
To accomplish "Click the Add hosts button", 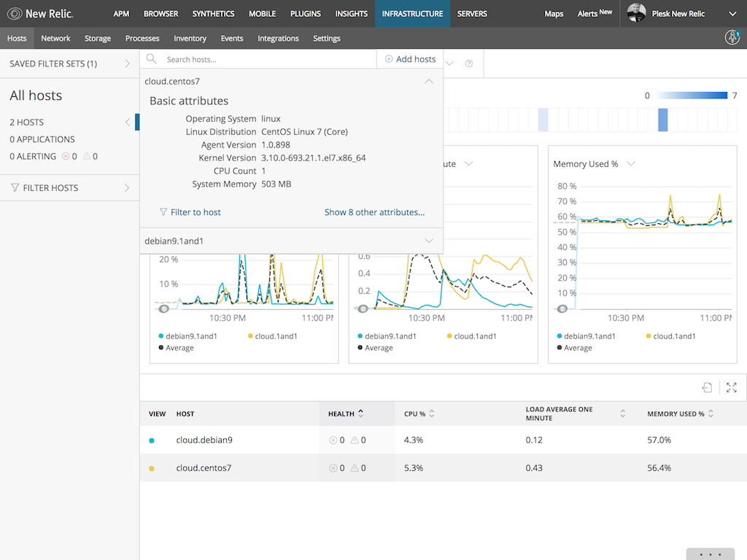I will click(409, 59).
